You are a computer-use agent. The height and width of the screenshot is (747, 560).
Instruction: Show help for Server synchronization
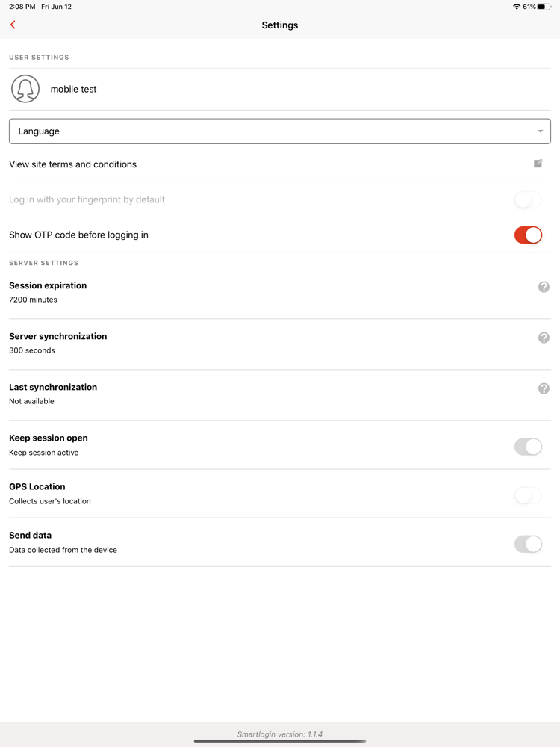tap(544, 338)
